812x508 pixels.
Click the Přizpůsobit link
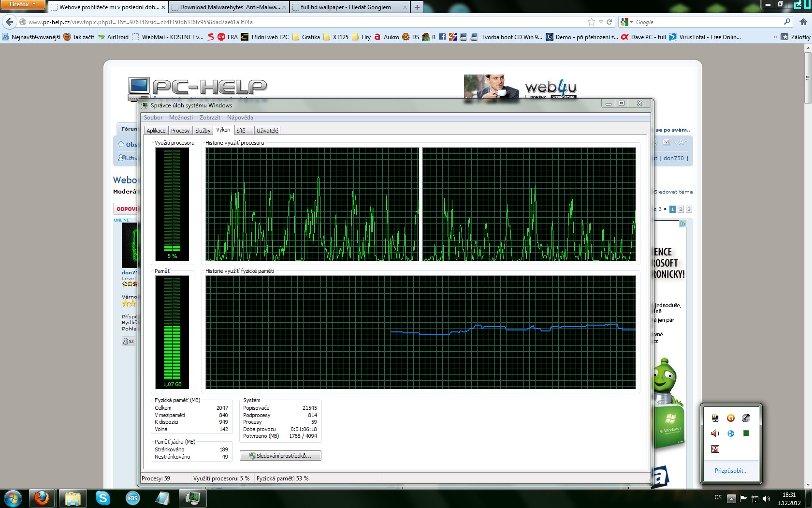pyautogui.click(x=731, y=471)
